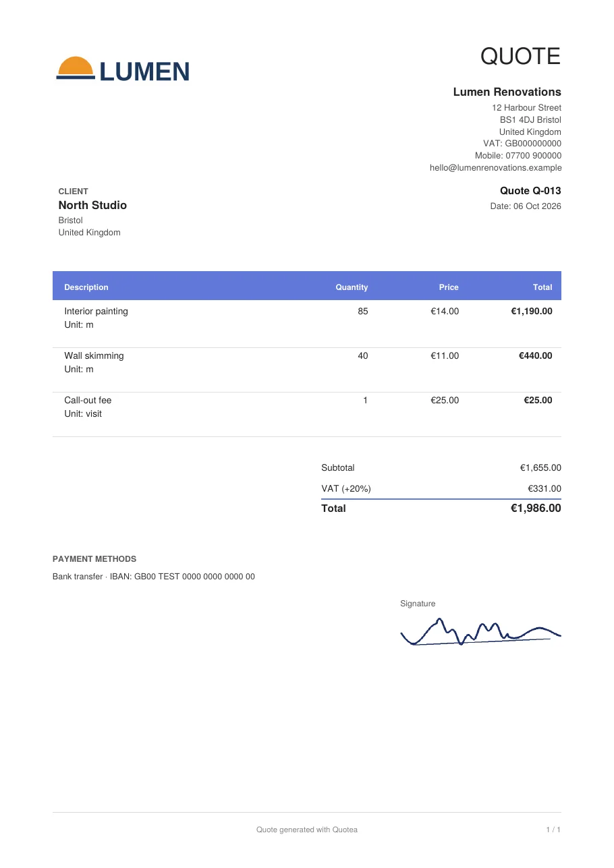This screenshot has width=614, height=868.
Task: Click the VAT (+20%) row label
Action: click(x=346, y=488)
